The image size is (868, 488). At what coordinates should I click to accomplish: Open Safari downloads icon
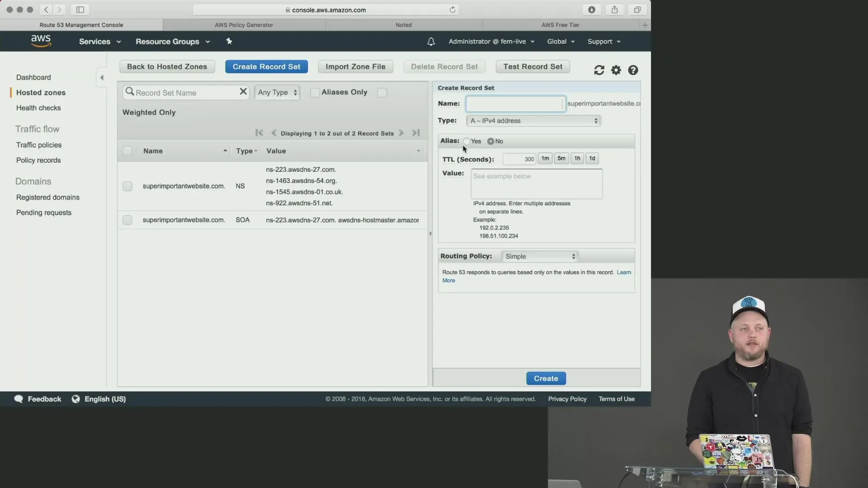click(591, 9)
